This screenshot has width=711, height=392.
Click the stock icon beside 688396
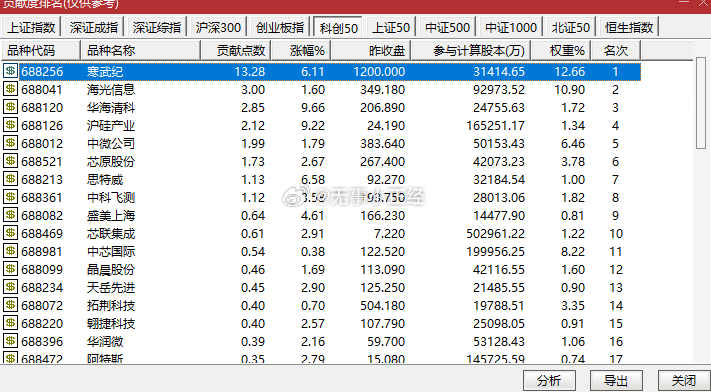10,341
